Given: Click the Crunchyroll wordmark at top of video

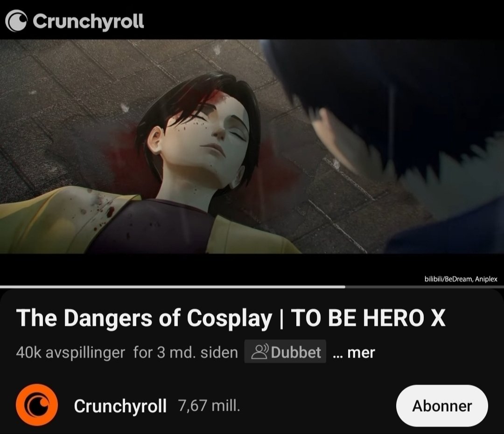Looking at the screenshot, I should pos(88,21).
